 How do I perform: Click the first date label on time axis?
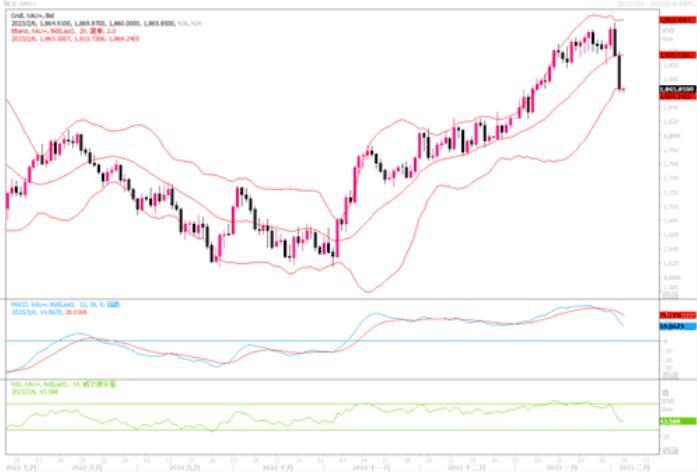pos(18,466)
